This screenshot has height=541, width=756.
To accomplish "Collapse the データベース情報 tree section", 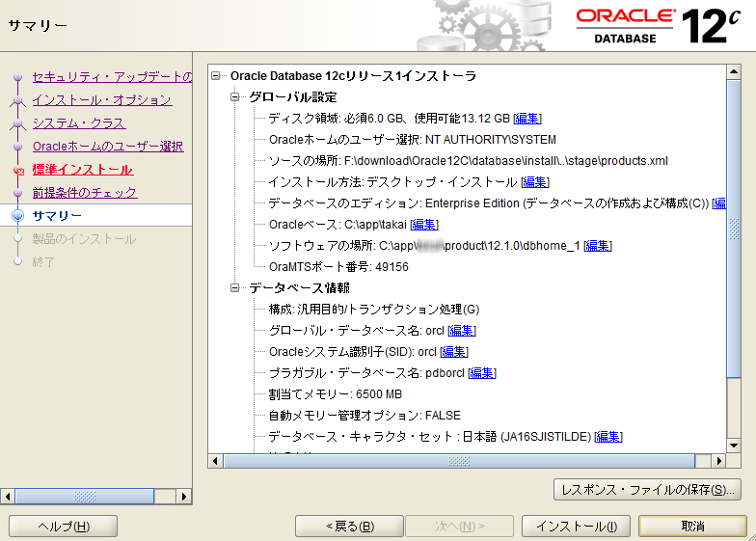I will tap(235, 288).
